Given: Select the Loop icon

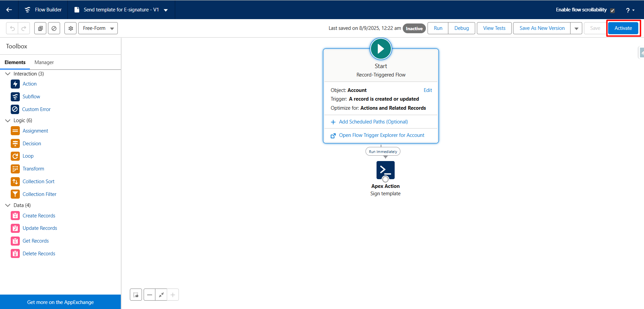Looking at the screenshot, I should 15,156.
